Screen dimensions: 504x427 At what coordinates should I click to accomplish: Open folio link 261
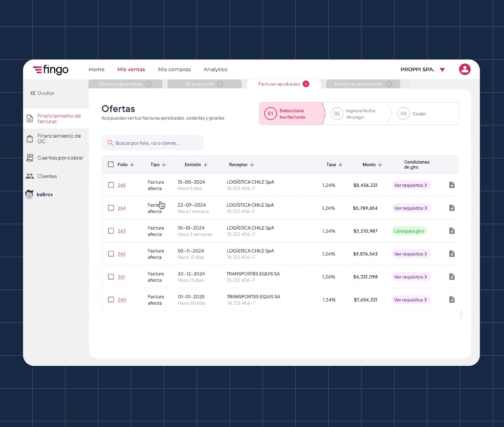(x=121, y=277)
